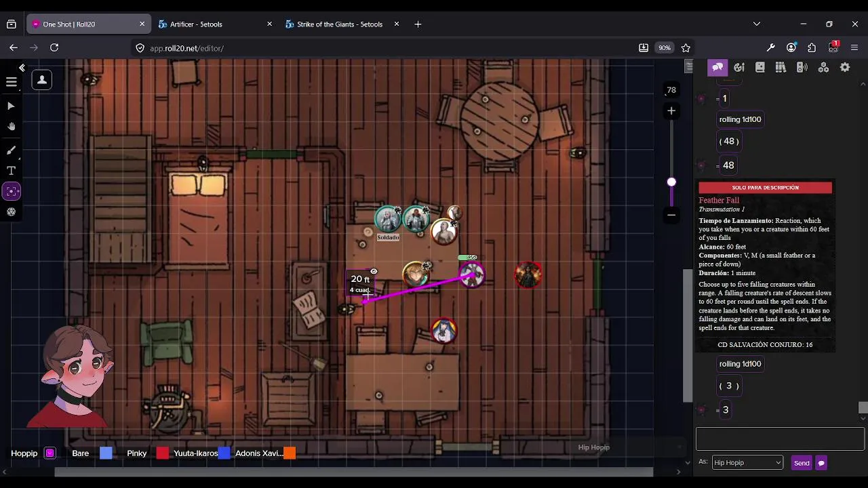Image resolution: width=868 pixels, height=488 pixels.
Task: Open the Jukebox audio tab
Action: tap(802, 67)
